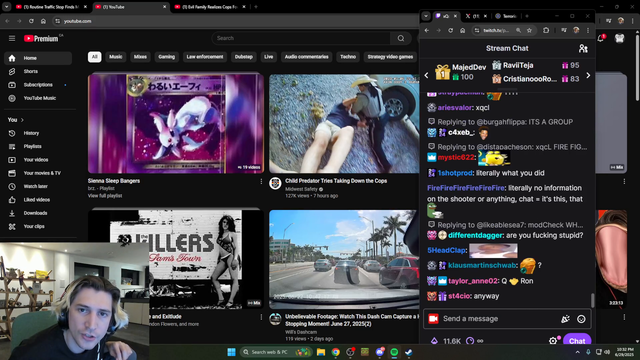The width and height of the screenshot is (640, 360).
Task: Open the Twitch emote picker smiley
Action: 581,319
